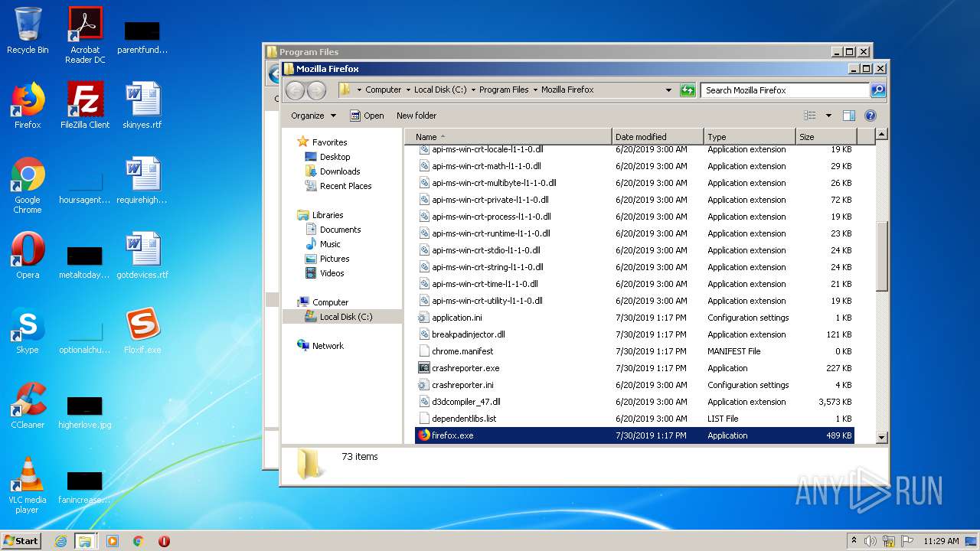Click the Chrome taskbar icon

click(139, 541)
